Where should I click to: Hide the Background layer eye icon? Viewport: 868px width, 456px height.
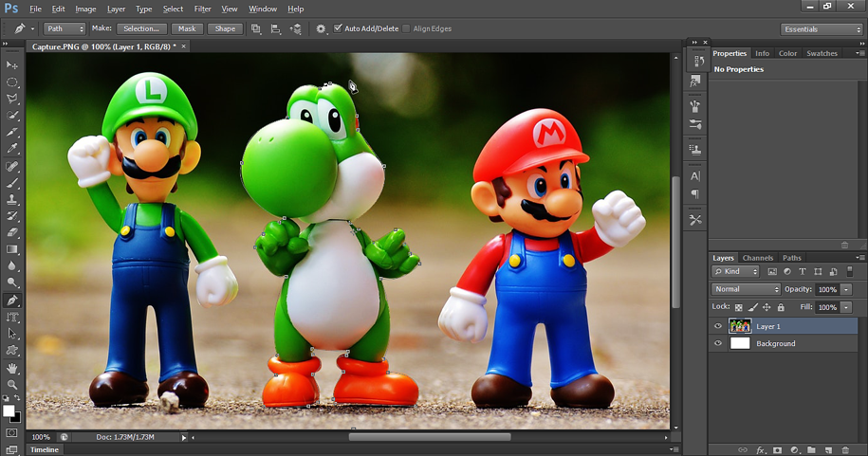(718, 343)
